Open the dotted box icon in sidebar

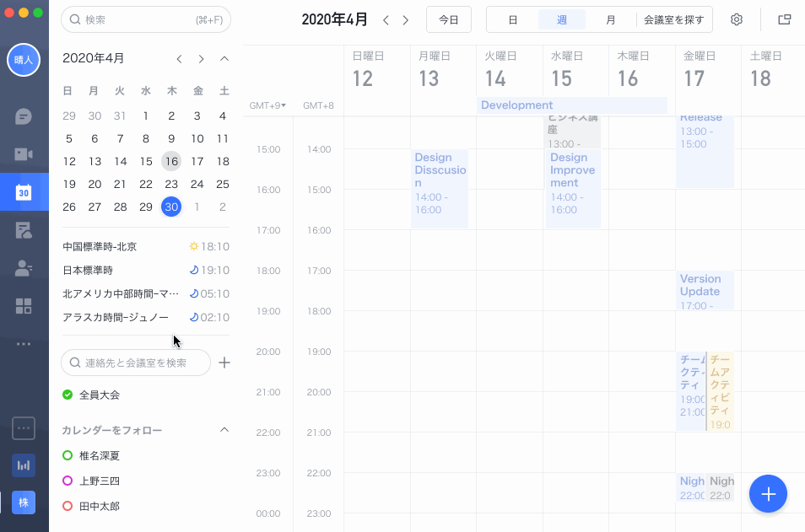(x=24, y=427)
